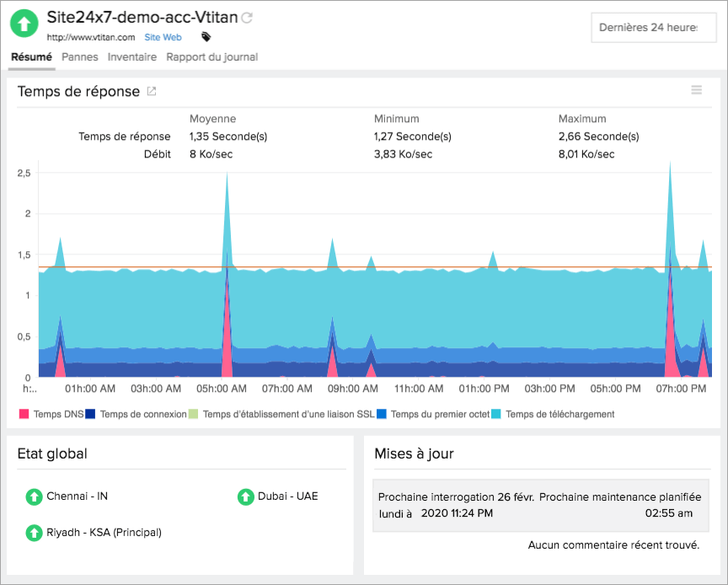Click the Temps DNS legend label
This screenshot has width=728, height=585.
pos(58,414)
